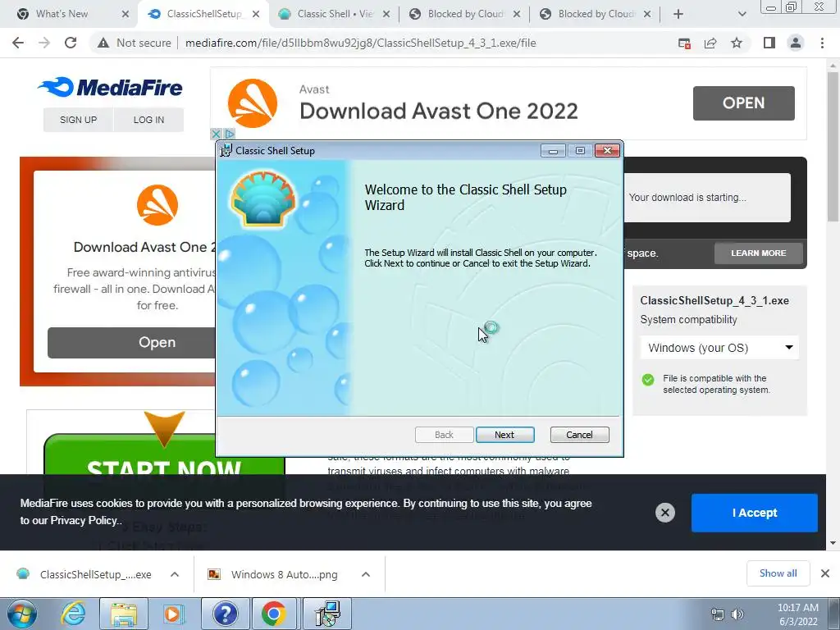This screenshot has width=840, height=630.
Task: Click the Classic Shell Setup title bar icon
Action: (x=226, y=151)
